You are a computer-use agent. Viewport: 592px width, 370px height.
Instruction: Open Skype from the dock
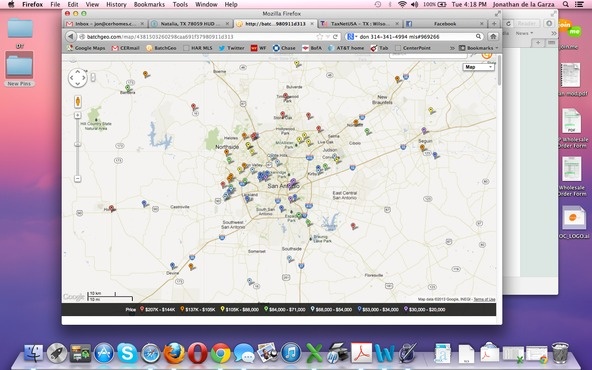[x=127, y=353]
